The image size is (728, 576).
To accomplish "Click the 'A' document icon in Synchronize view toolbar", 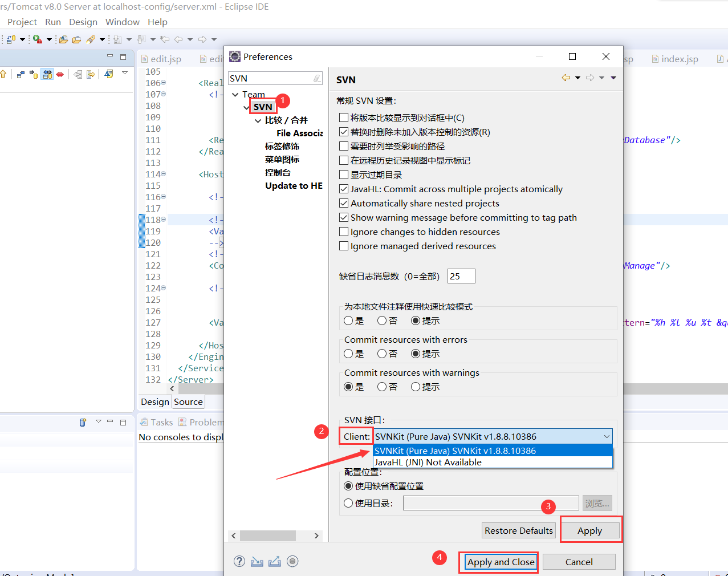I will (x=109, y=74).
